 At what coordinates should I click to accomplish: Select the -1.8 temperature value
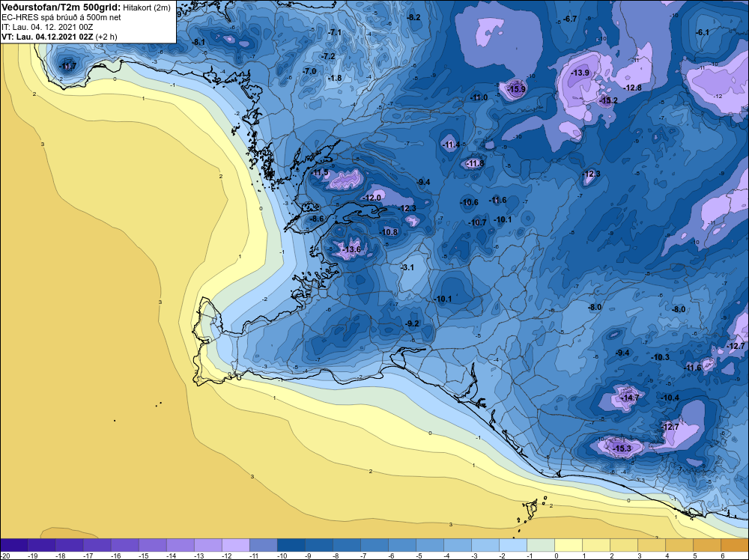coord(335,78)
